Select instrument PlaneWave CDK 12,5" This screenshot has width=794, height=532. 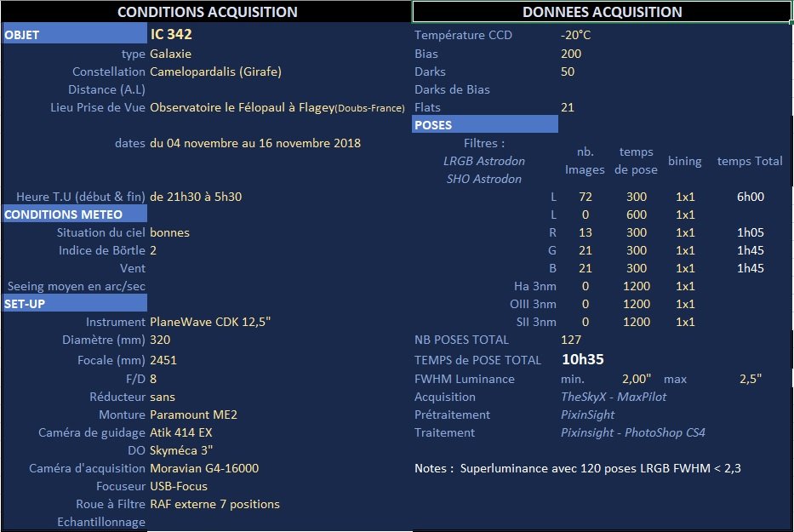210,322
